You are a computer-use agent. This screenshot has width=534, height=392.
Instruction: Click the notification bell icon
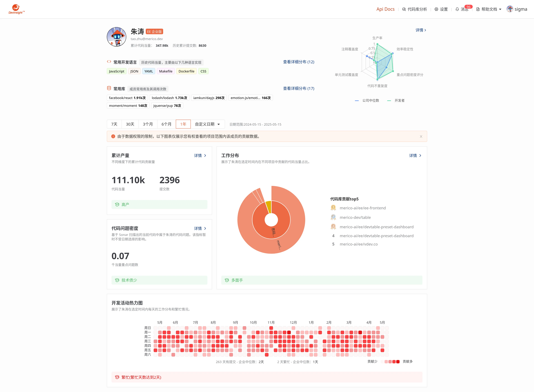[x=457, y=9]
